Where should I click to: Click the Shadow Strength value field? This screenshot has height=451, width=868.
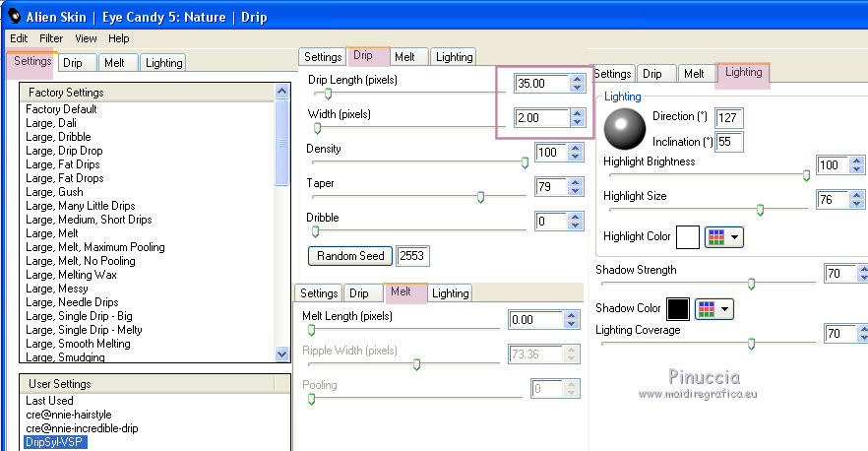(x=839, y=273)
